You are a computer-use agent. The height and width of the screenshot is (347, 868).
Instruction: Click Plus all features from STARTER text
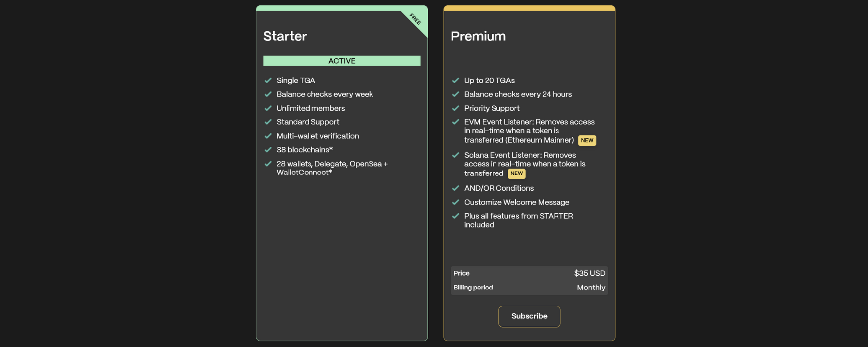[x=519, y=220]
